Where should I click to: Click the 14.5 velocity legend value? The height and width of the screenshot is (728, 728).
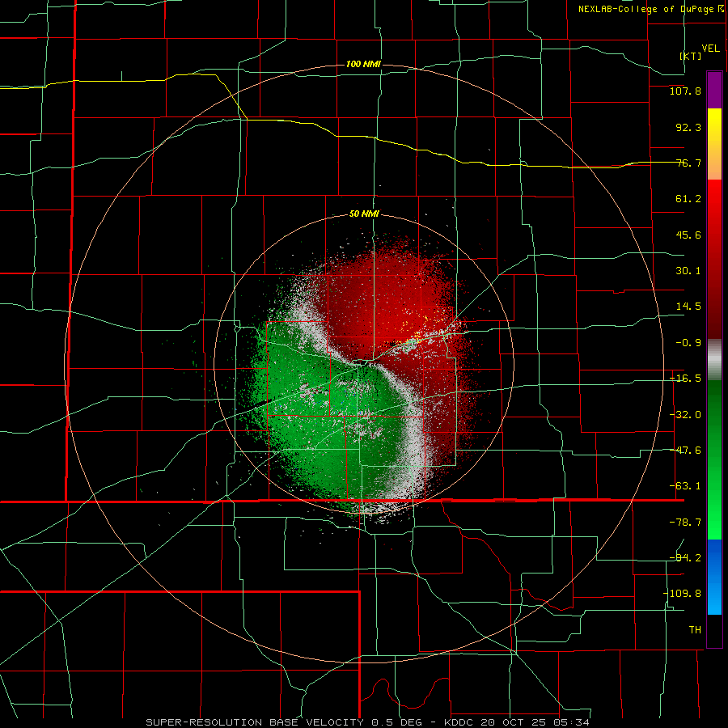coord(688,307)
